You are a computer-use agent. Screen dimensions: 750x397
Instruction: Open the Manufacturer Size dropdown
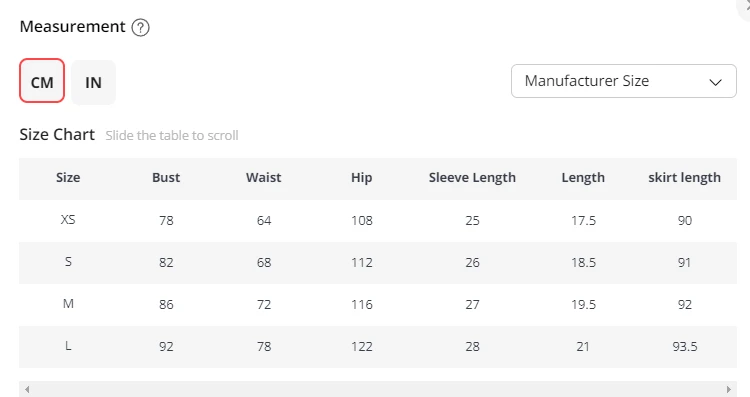[624, 81]
